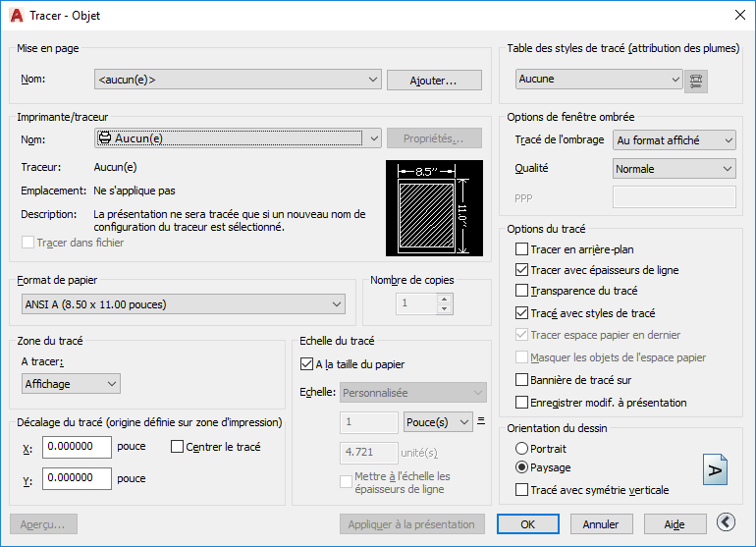This screenshot has width=756, height=547.
Task: Click Mettre à l'échelle les épaisseurs checkbox
Action: 346,481
